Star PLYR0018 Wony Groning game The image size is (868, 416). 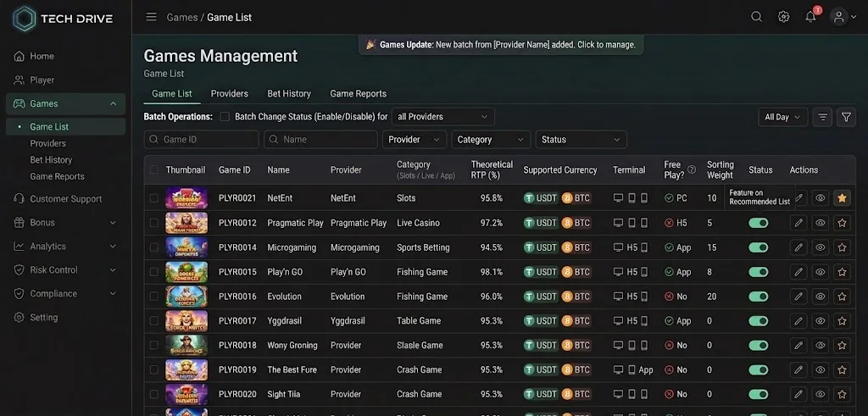click(842, 345)
